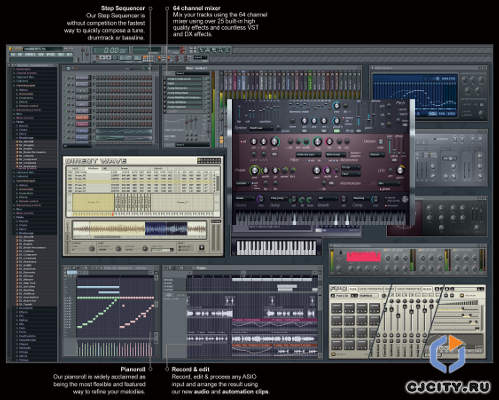Open the HELP menu

tap(69, 54)
